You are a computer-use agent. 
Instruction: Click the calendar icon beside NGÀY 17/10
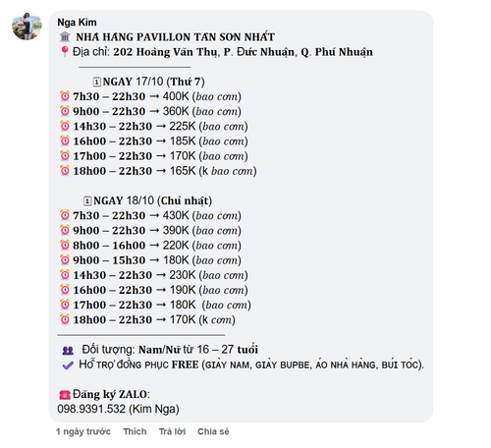click(97, 82)
